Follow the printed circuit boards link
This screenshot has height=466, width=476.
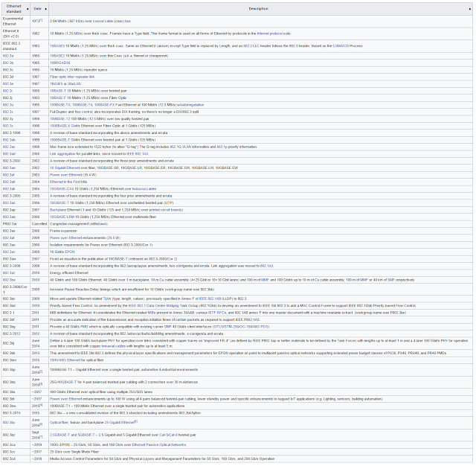click(x=166, y=210)
